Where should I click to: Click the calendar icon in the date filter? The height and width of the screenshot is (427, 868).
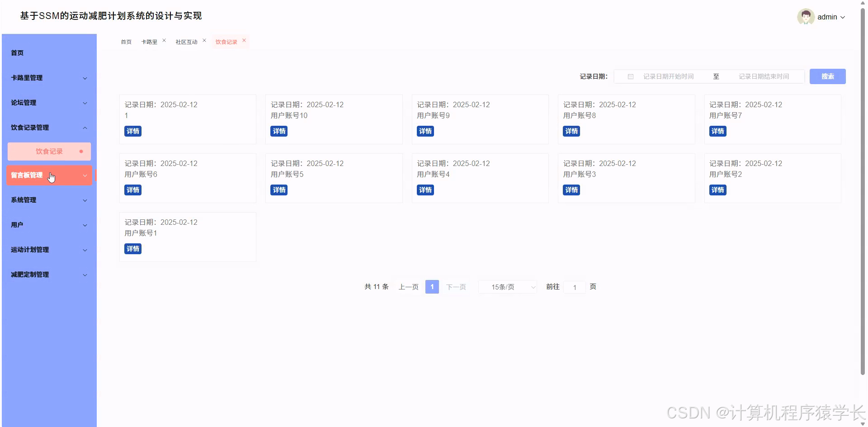coord(630,76)
